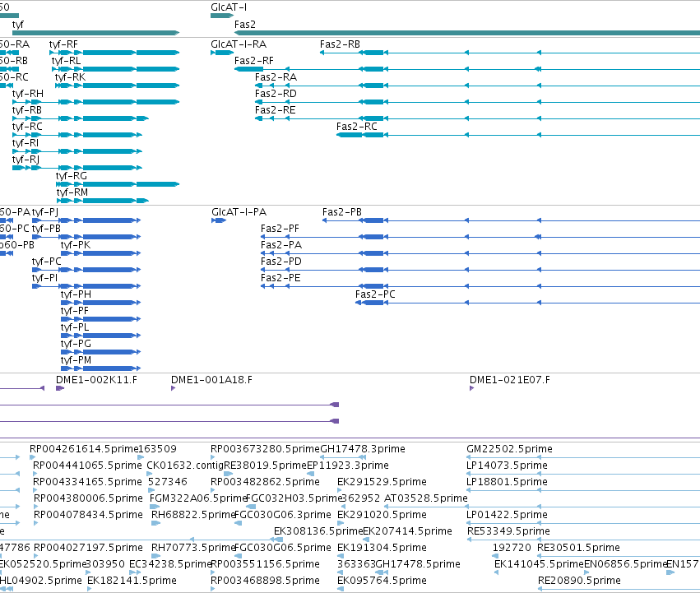The width and height of the screenshot is (700, 593).
Task: Select protein tyf-PM
Action: [x=101, y=368]
